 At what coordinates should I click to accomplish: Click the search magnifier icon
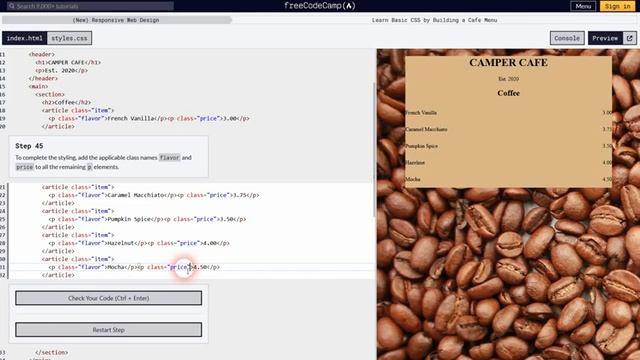[12, 6]
